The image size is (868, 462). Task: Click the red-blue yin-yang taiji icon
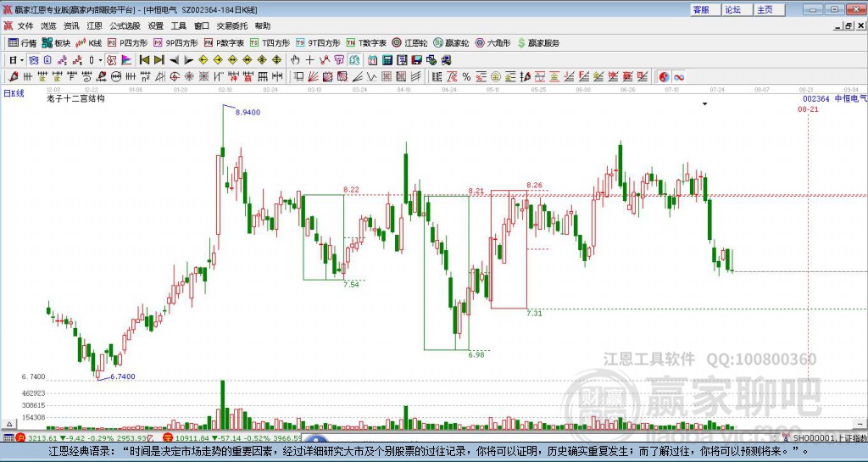(x=665, y=77)
